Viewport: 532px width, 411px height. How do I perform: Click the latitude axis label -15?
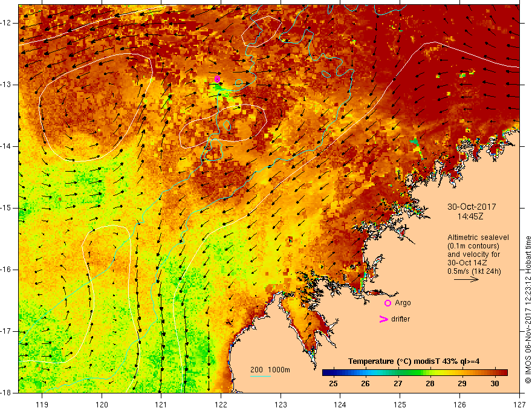(7, 208)
